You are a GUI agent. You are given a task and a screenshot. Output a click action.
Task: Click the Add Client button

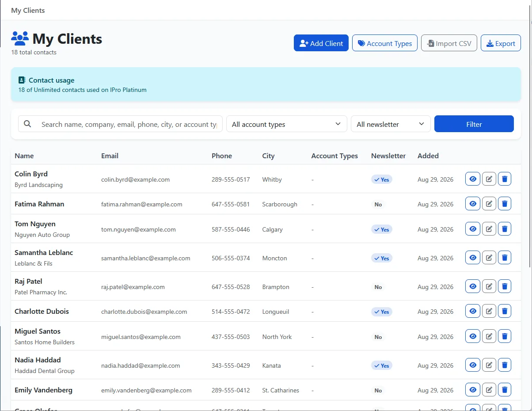(321, 43)
